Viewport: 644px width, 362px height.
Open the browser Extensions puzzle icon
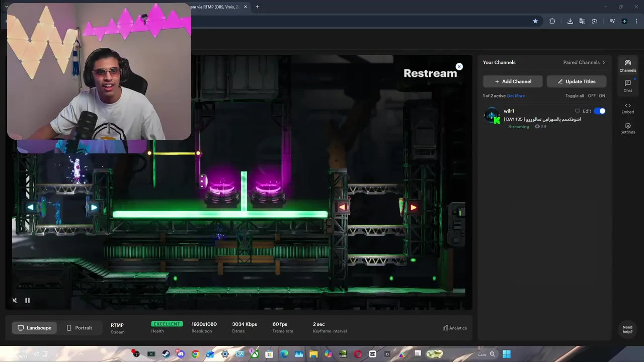(x=552, y=21)
